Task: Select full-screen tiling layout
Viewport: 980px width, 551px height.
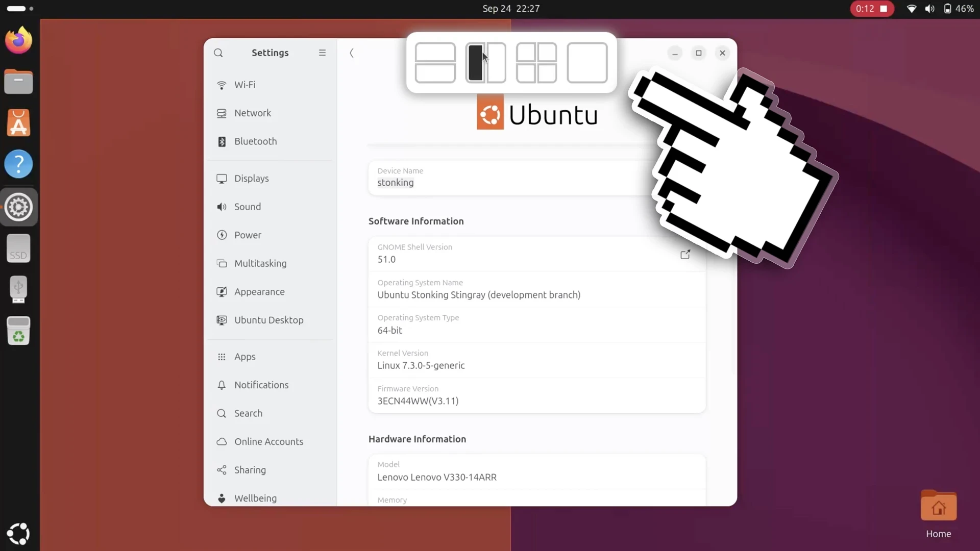Action: 587,63
